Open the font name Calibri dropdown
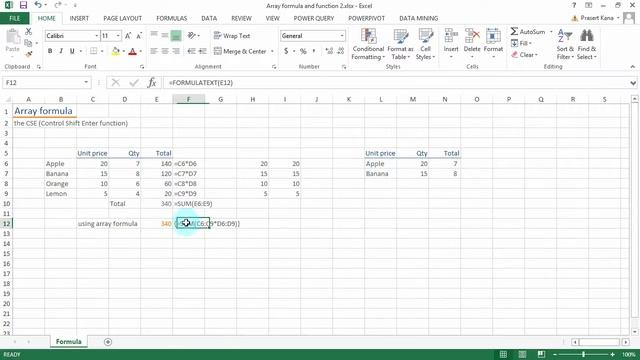640x360 pixels. pyautogui.click(x=97, y=36)
